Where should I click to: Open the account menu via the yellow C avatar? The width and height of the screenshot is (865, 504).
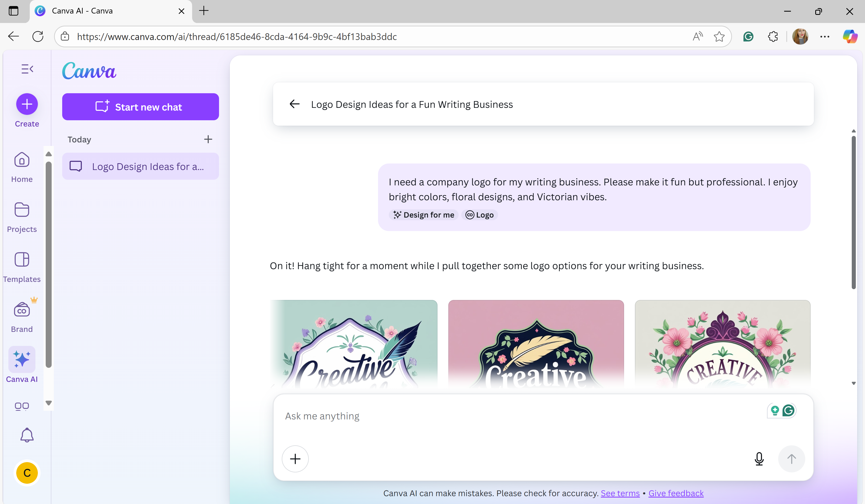[x=27, y=473]
